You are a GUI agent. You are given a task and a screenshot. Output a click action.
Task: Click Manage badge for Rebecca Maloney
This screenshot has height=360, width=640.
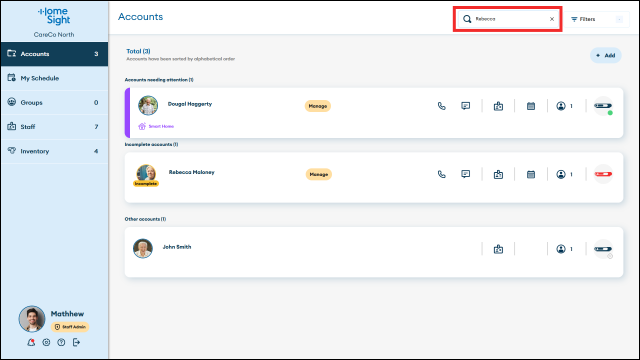click(318, 174)
